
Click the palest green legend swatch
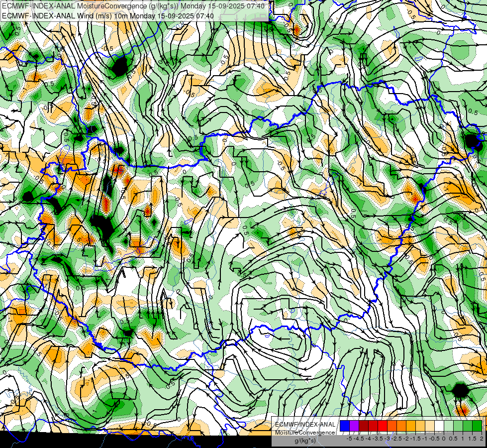point(449,426)
